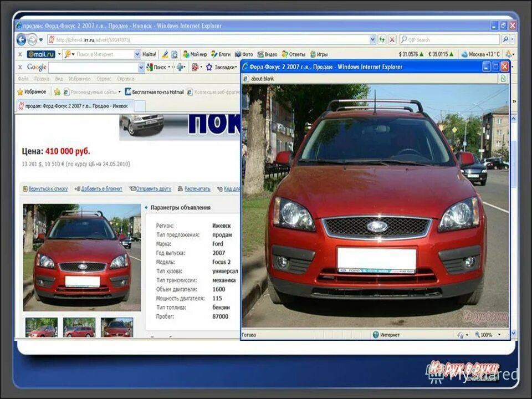Open the 'Справка' menu
Image resolution: width=532 pixels, height=399 pixels.
[126, 79]
